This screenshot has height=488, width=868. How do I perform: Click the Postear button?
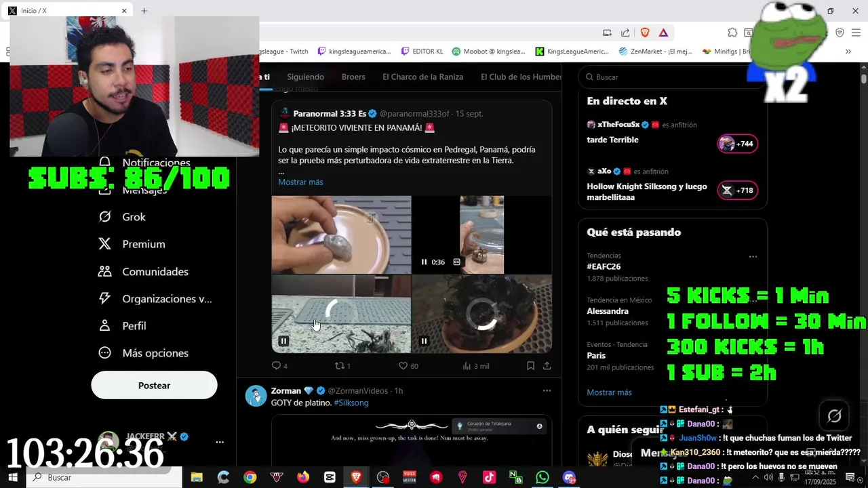pyautogui.click(x=154, y=385)
